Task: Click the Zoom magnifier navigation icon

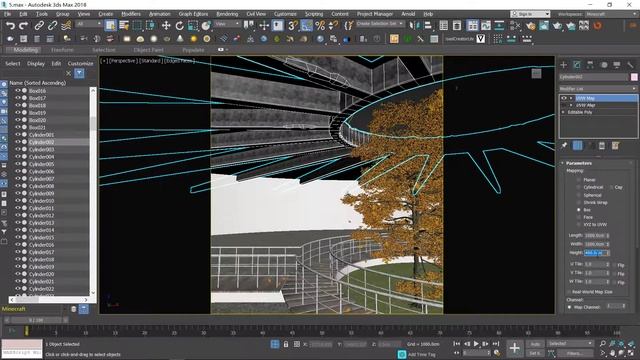Action: click(x=603, y=343)
